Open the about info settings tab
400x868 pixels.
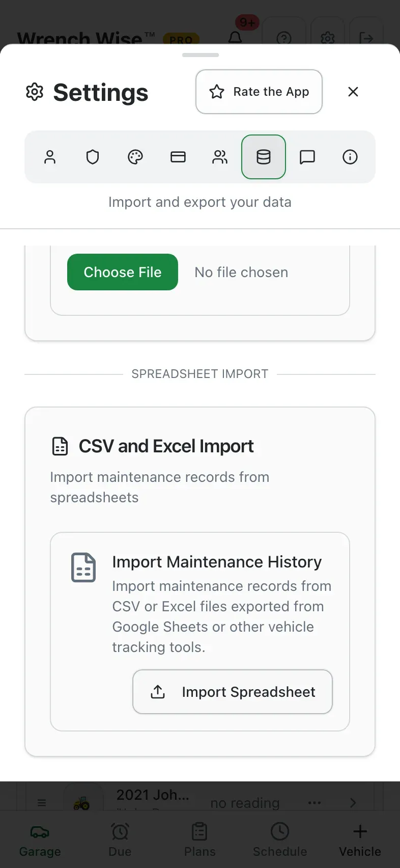(x=350, y=157)
